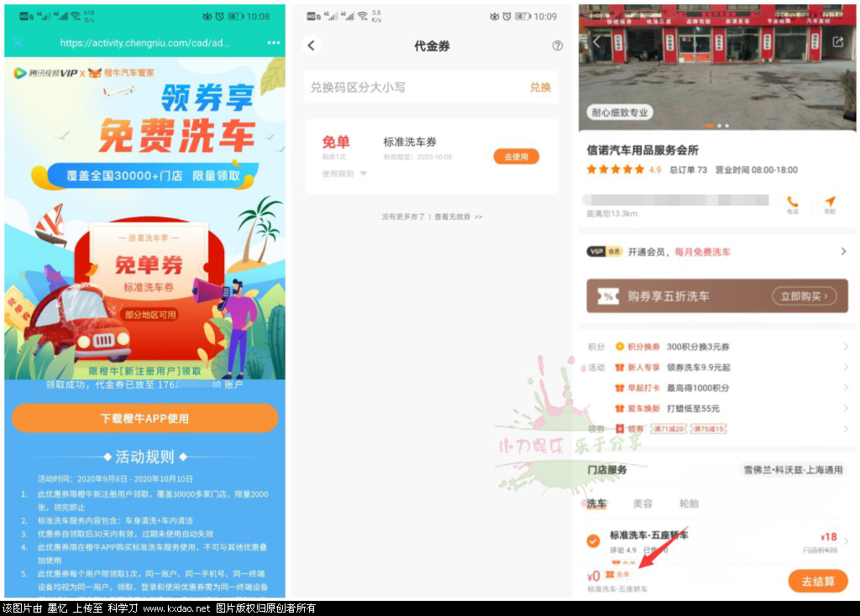The image size is (860, 616).
Task: Tap the VIP 会员 badge
Action: (604, 252)
